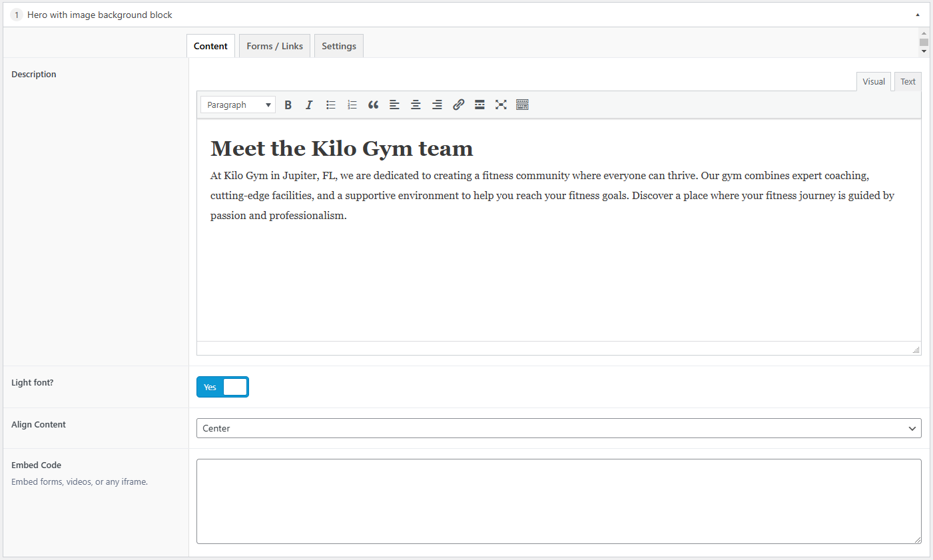Insert Read More tag
This screenshot has width=933, height=560.
pos(479,105)
